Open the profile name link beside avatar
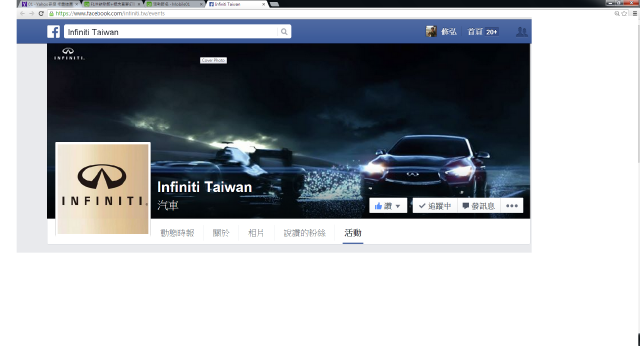Image resolution: width=640 pixels, height=360 pixels. (x=449, y=31)
